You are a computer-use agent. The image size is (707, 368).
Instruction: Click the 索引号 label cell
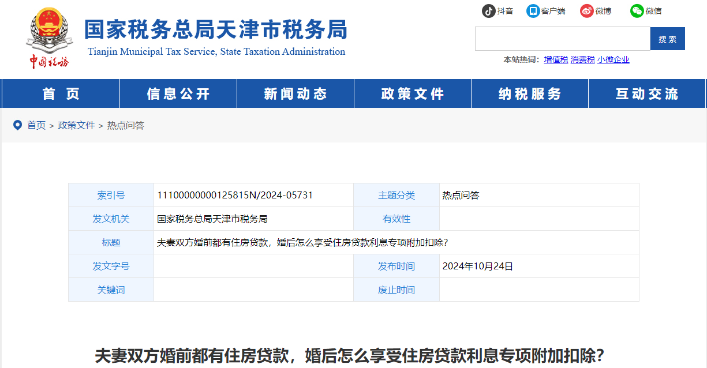pyautogui.click(x=111, y=195)
